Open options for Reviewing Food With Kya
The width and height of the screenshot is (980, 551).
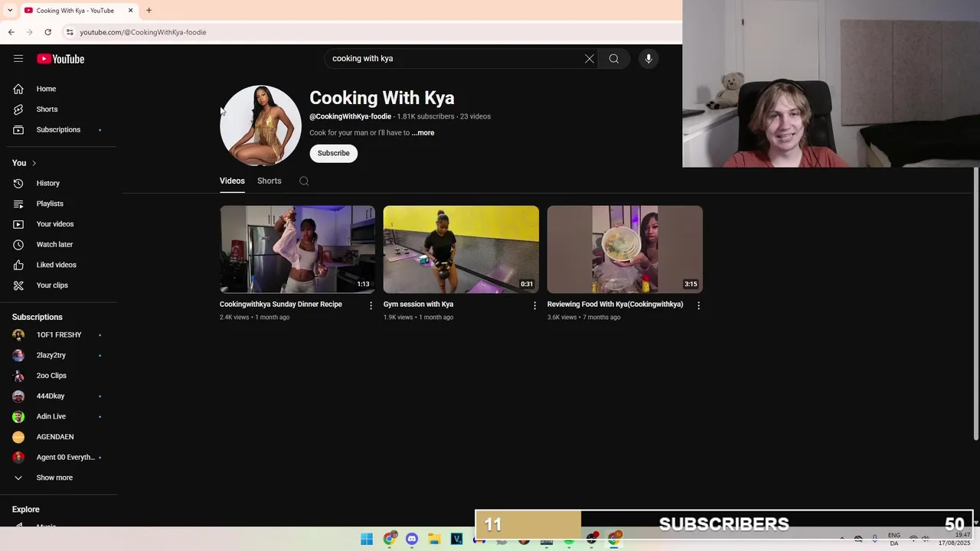tap(698, 305)
